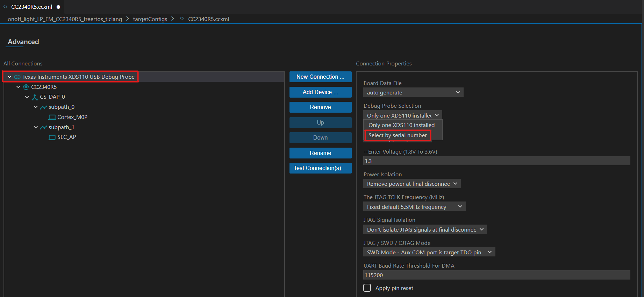Click the Cortex_M0P CPU monitor icon
Screen dimensions: 644x297
pos(52,117)
